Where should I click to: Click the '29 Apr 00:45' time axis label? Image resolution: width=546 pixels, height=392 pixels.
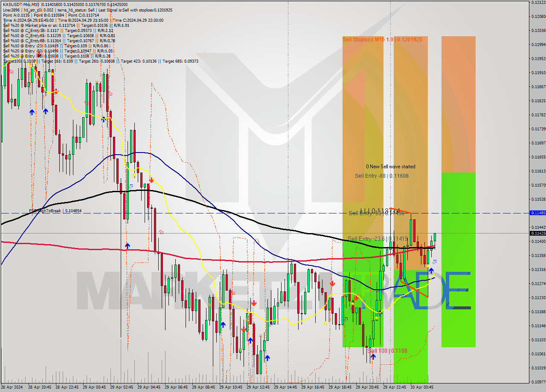coord(94,387)
